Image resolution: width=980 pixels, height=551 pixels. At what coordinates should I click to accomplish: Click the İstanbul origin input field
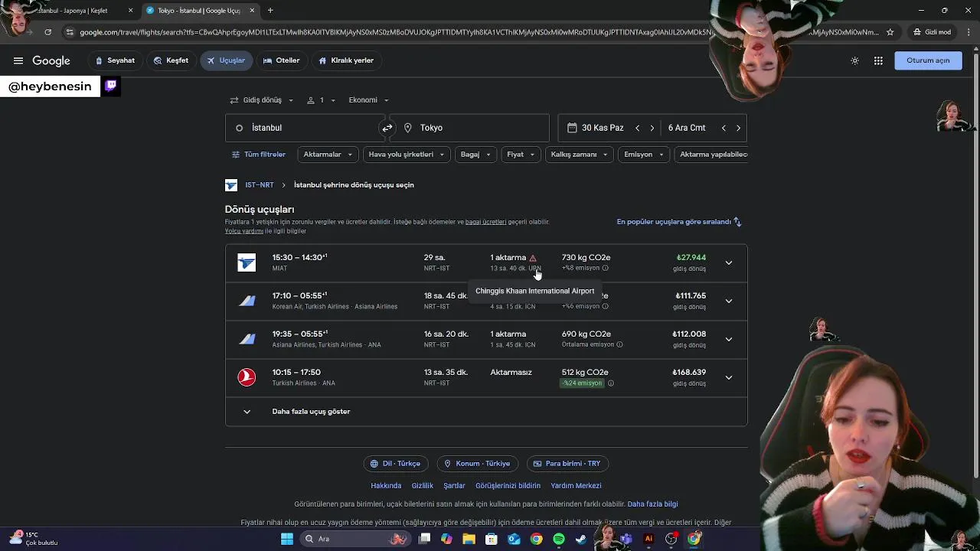305,128
